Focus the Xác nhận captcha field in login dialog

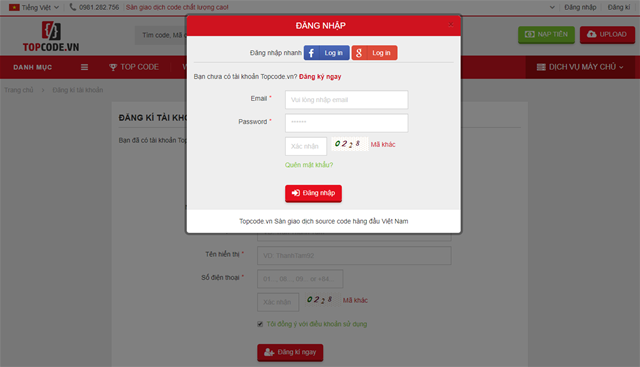(x=306, y=146)
